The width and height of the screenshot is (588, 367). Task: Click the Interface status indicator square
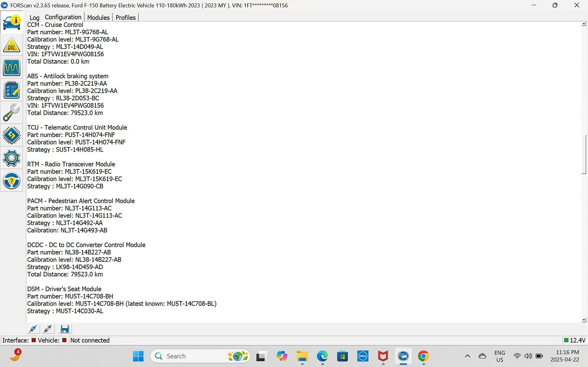(x=34, y=340)
